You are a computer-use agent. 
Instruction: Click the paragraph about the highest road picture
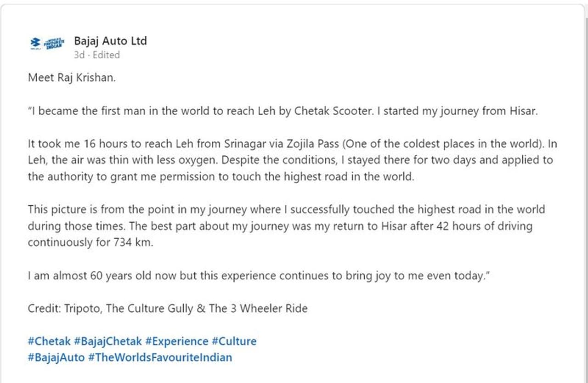point(286,226)
